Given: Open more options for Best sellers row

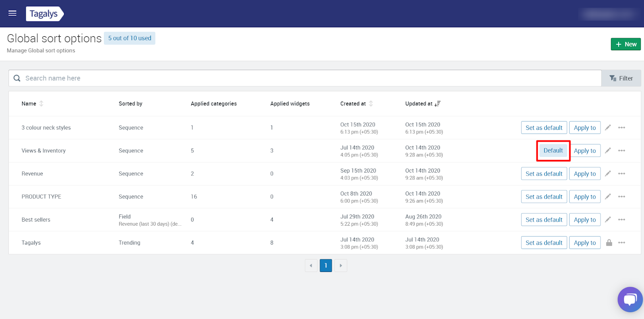Looking at the screenshot, I should pyautogui.click(x=622, y=219).
